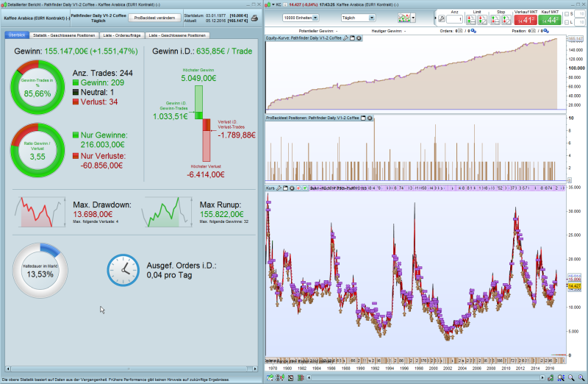Click the red indicator icon on Kurs panel

[298, 188]
